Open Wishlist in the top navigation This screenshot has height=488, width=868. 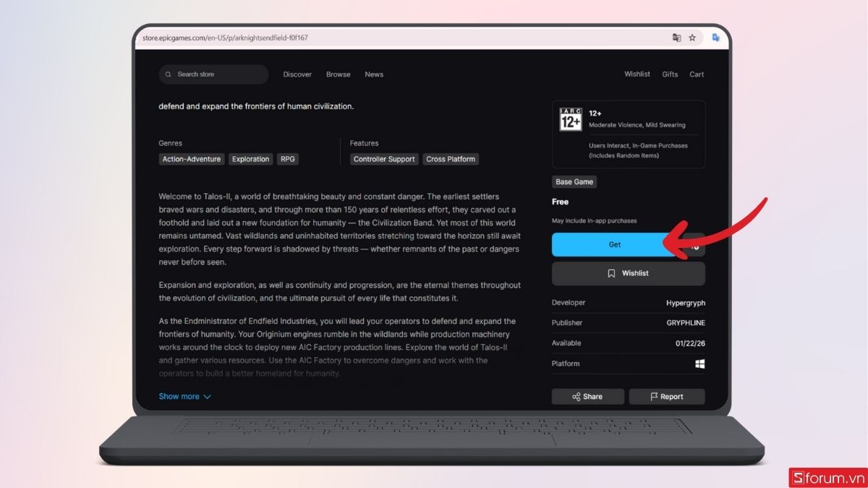tap(637, 74)
